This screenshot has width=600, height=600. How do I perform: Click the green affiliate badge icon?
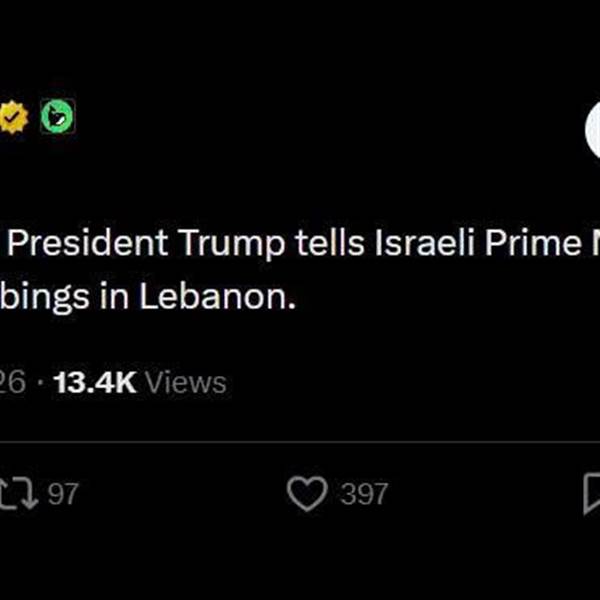[56, 119]
